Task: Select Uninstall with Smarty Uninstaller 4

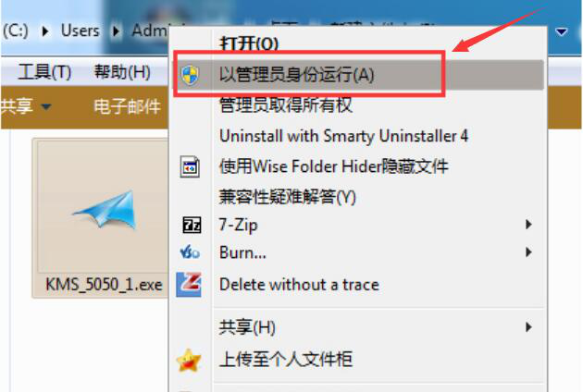Action: (343, 136)
